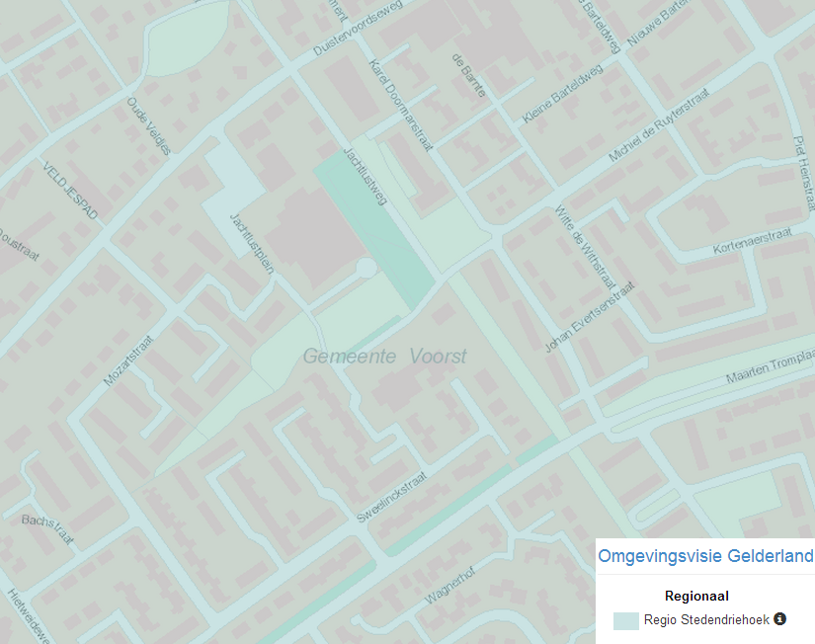Select the Johan Evertsenstraat street label
The image size is (815, 644).
589,318
